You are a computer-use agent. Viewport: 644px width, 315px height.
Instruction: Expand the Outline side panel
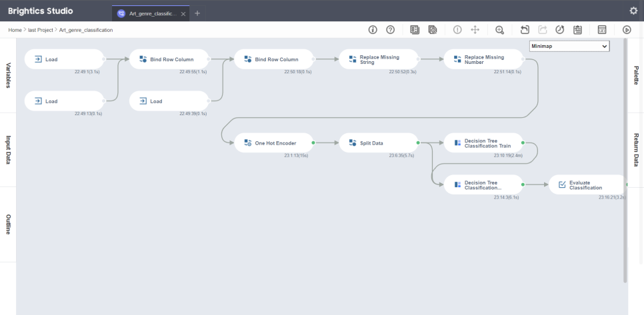click(8, 224)
